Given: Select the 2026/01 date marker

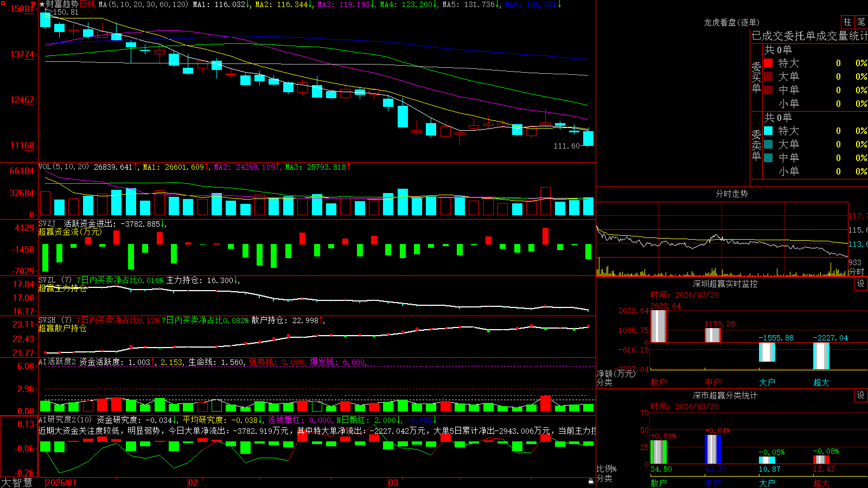Looking at the screenshot, I should click(61, 483).
